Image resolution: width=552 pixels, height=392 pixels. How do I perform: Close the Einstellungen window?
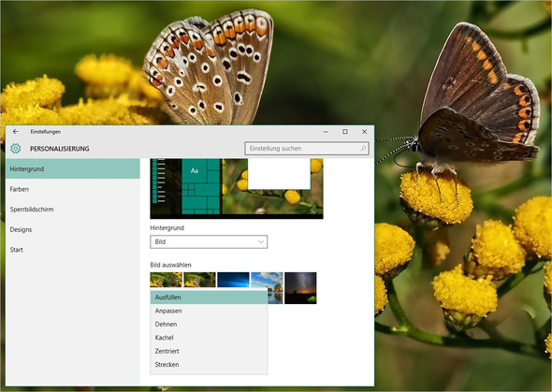tap(364, 132)
